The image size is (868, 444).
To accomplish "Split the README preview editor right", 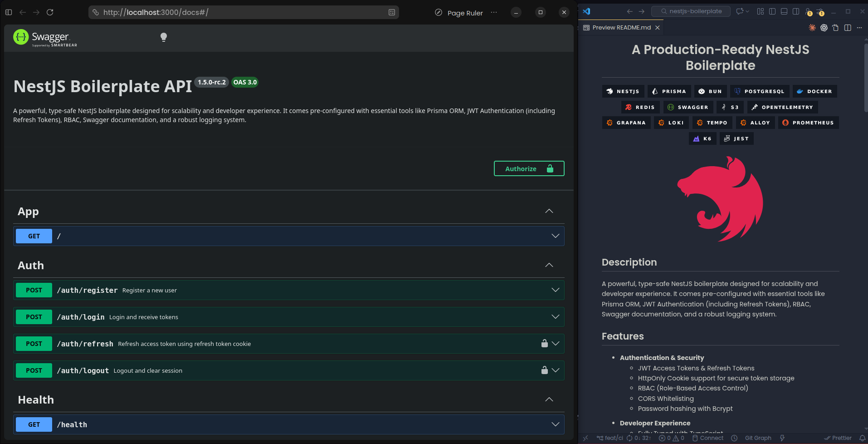I will point(848,28).
